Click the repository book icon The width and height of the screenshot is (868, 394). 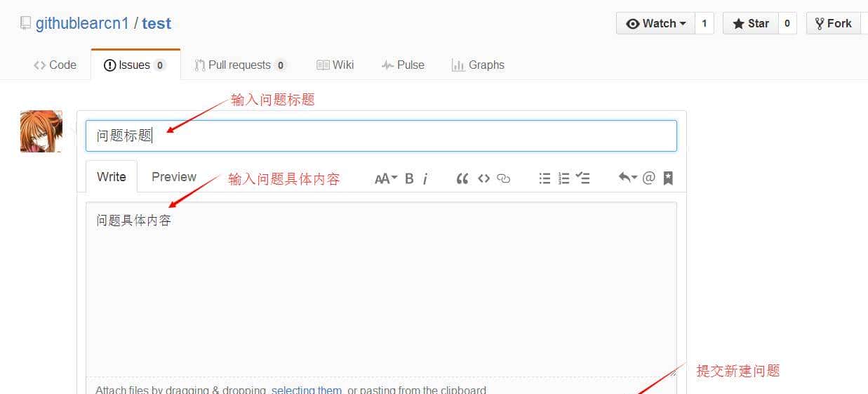[x=26, y=23]
